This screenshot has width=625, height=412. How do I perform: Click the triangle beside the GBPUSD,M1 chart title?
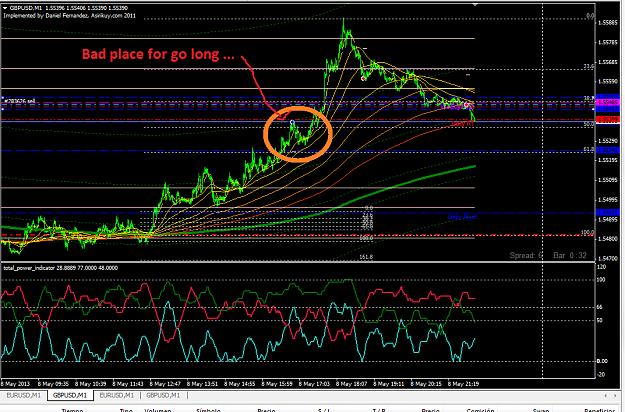point(5,8)
